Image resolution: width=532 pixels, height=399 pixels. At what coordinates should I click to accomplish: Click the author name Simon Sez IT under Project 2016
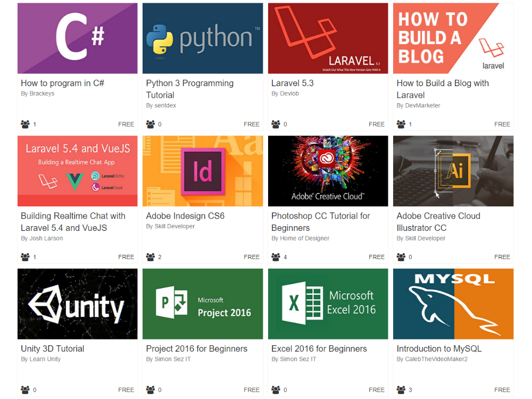[x=172, y=359]
